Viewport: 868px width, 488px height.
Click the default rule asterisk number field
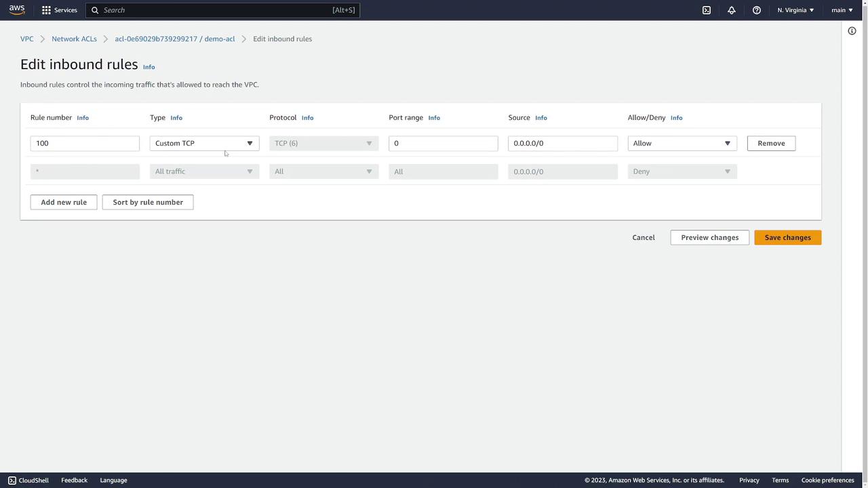(85, 171)
